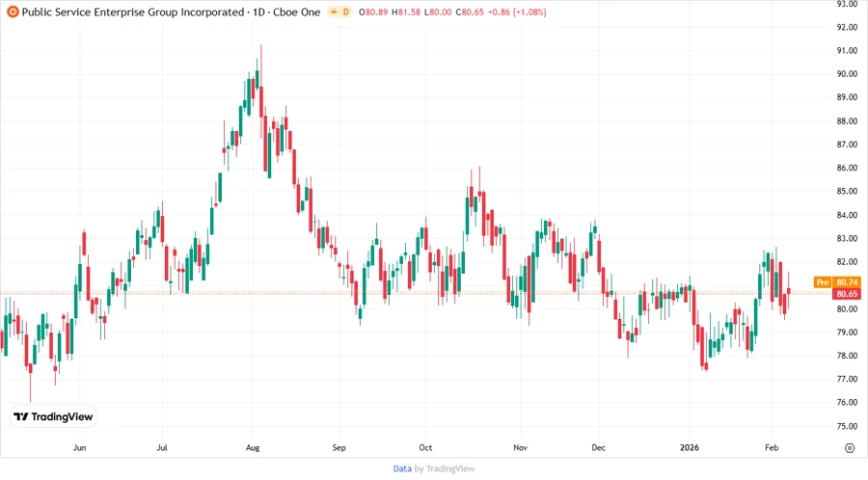Viewport: 868px width, 480px height.
Task: Click the 76.00 price axis label
Action: tap(847, 403)
